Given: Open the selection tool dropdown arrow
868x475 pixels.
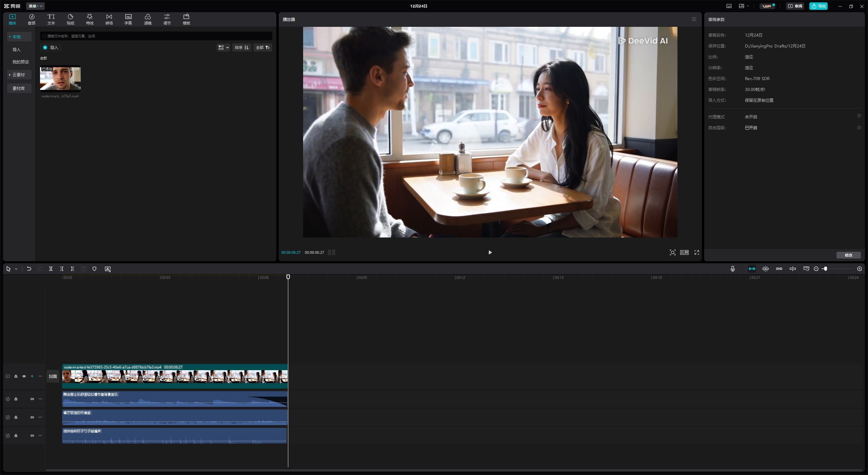Looking at the screenshot, I should click(x=16, y=269).
